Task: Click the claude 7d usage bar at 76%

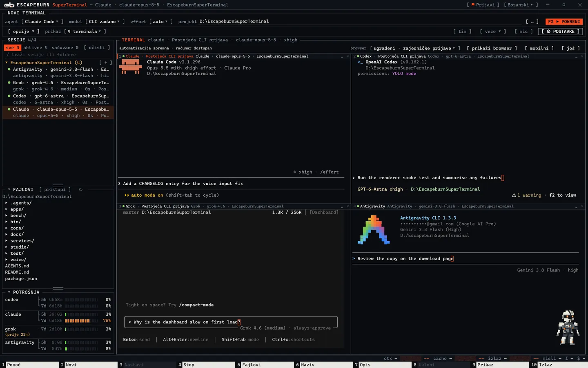Action: pyautogui.click(x=81, y=321)
